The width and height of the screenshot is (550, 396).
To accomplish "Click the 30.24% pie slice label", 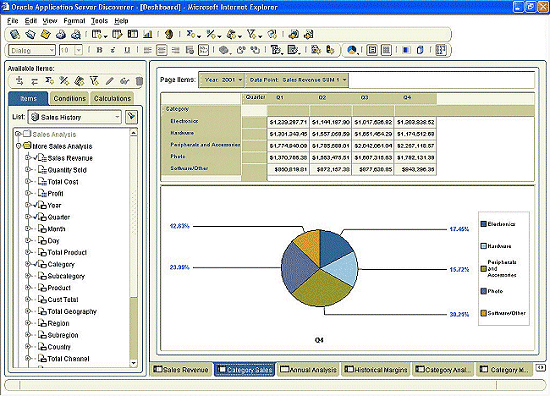I will point(459,314).
